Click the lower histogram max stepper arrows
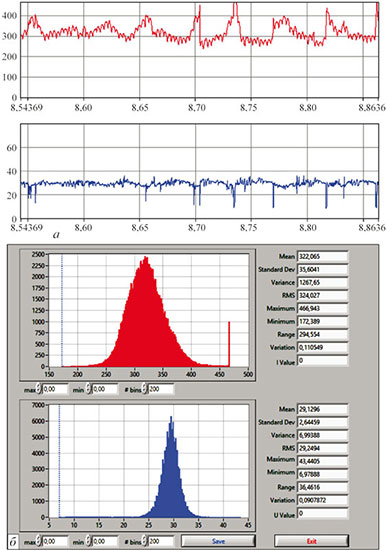Screen dimensions: 387x550 coord(39,541)
